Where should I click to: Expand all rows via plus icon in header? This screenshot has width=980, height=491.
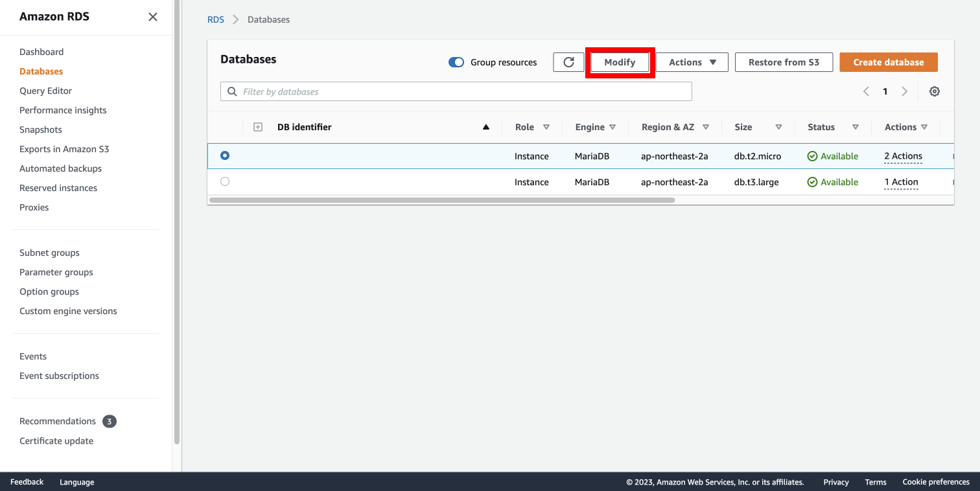(x=257, y=127)
